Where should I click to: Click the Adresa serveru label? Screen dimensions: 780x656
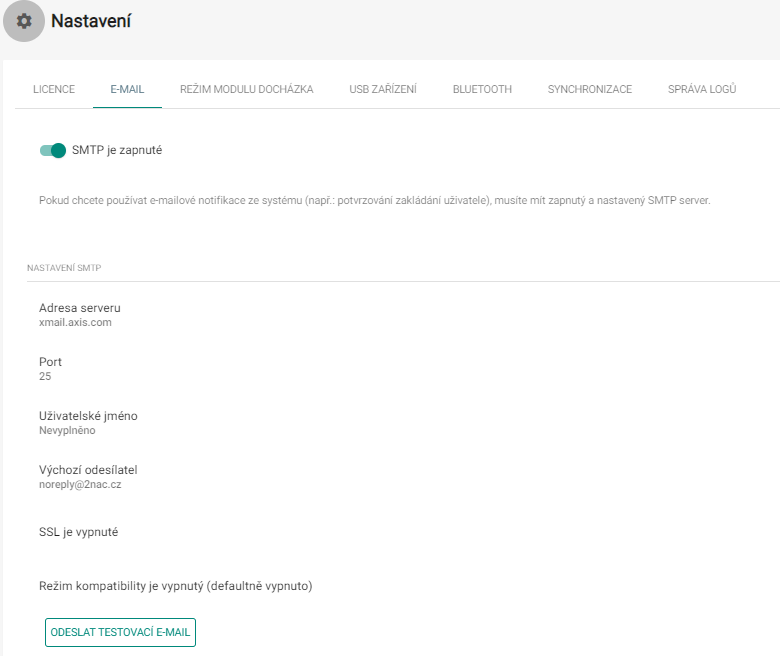pyautogui.click(x=80, y=308)
